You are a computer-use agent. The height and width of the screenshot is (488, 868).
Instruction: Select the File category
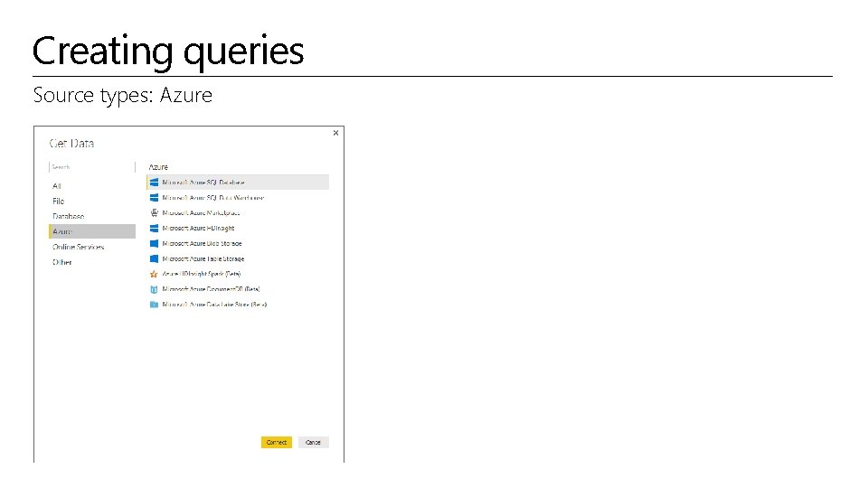click(x=58, y=201)
